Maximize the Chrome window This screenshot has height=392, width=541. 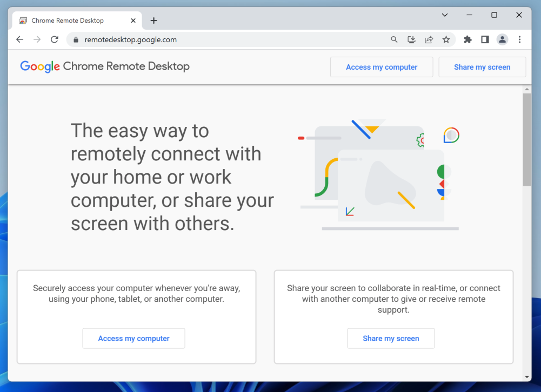494,15
